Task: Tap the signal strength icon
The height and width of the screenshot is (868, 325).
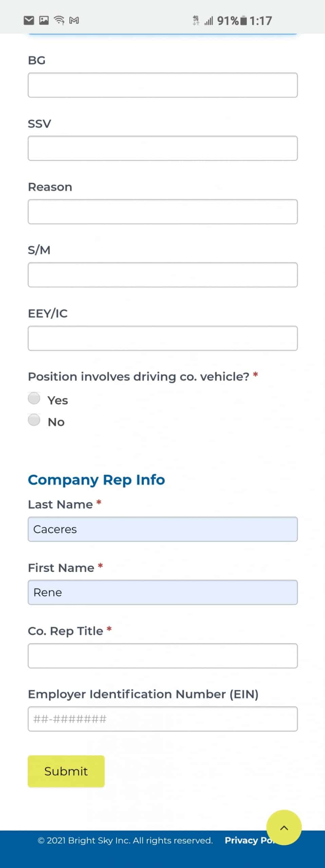Action: [x=208, y=21]
